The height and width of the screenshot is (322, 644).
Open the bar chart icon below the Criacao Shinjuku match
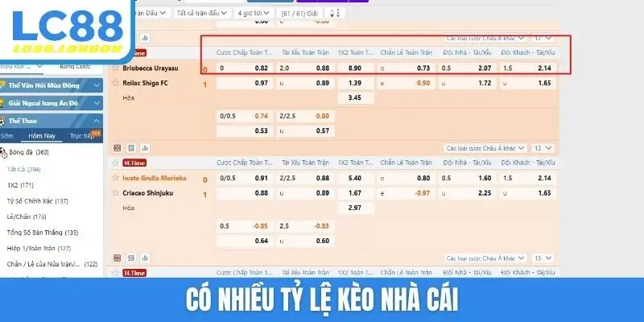click(x=145, y=258)
